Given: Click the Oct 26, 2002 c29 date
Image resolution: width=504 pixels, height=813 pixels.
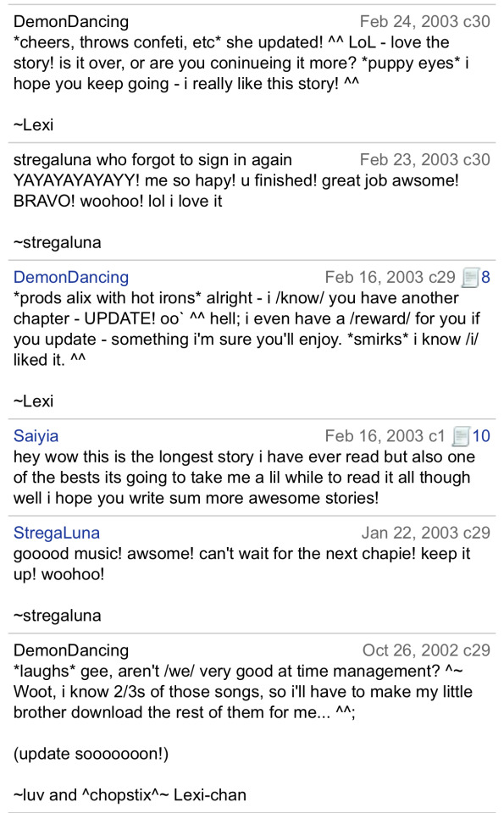Looking at the screenshot, I should pyautogui.click(x=426, y=650).
